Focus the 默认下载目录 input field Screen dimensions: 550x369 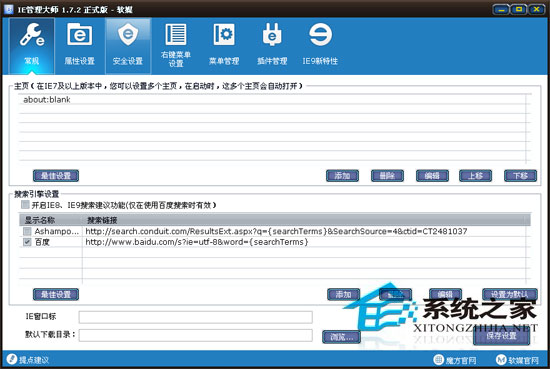point(195,335)
